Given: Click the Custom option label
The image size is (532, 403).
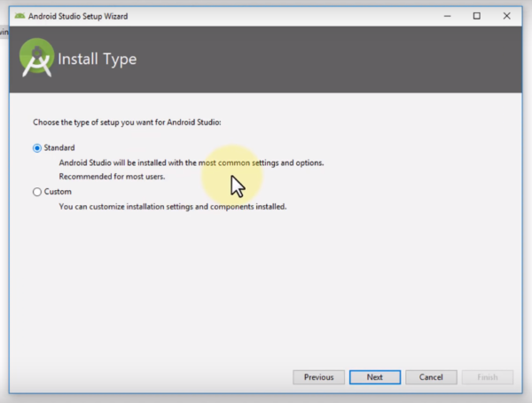Looking at the screenshot, I should 58,192.
